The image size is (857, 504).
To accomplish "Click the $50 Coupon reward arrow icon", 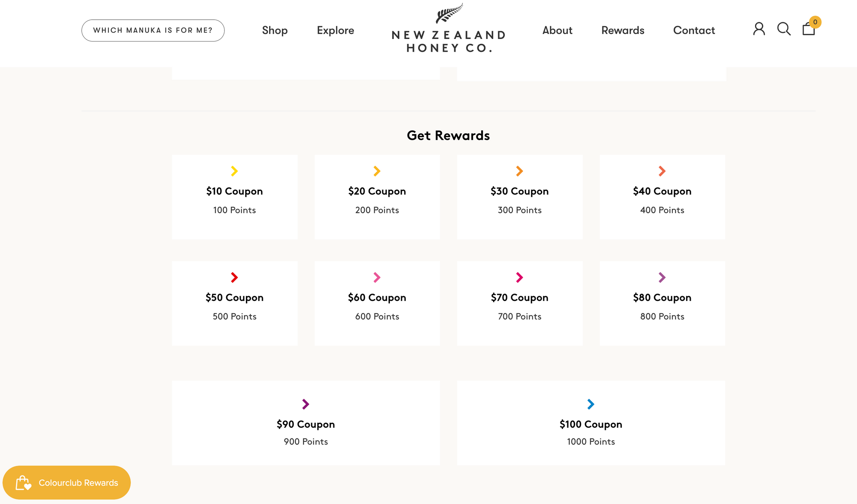I will pos(234,277).
